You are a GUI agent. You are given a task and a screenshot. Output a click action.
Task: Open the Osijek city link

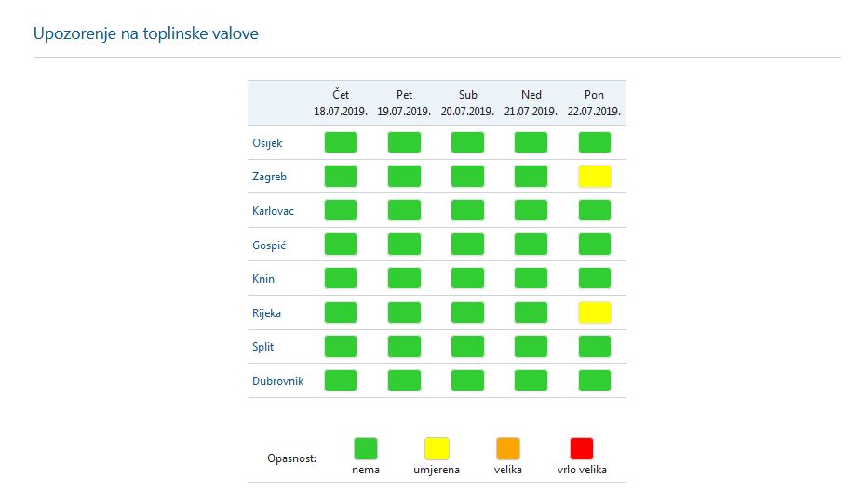267,143
